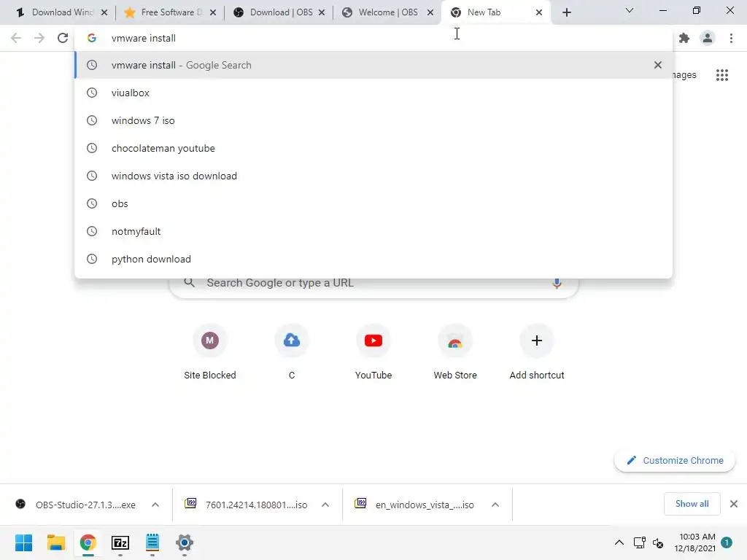Open the Chrome profile avatar
The image size is (747, 560).
[x=708, y=38]
